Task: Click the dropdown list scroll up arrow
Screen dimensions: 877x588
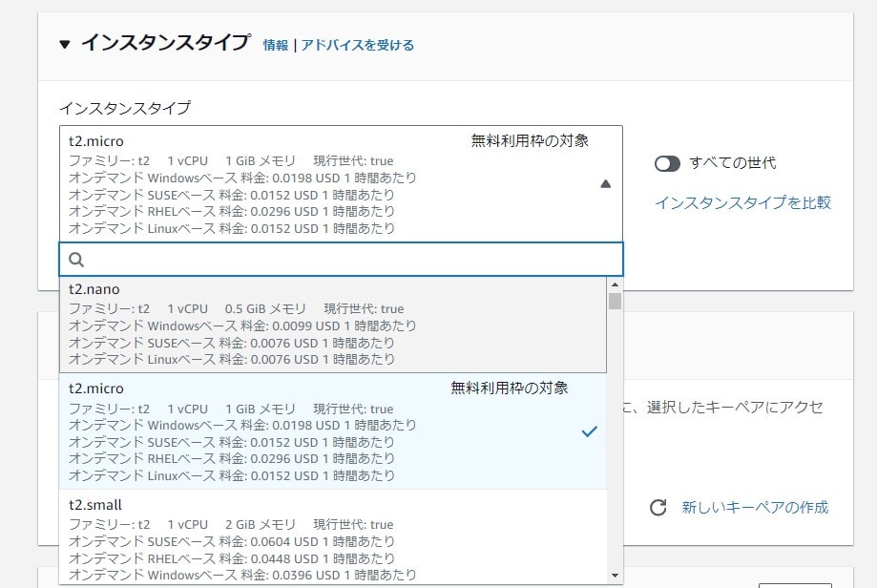Action: point(616,284)
